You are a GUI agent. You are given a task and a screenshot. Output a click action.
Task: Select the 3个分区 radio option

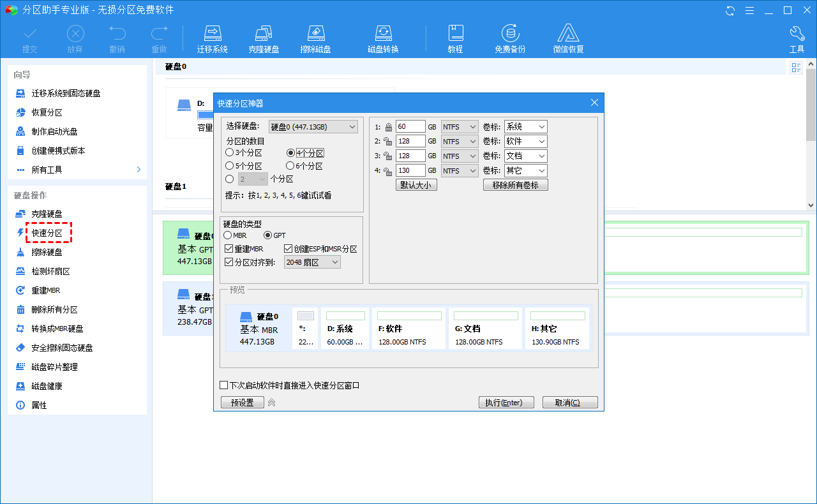coord(229,152)
